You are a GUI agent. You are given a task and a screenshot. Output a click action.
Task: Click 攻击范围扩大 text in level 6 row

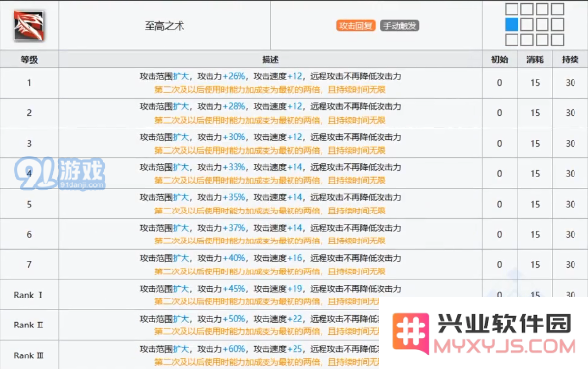tap(165, 228)
